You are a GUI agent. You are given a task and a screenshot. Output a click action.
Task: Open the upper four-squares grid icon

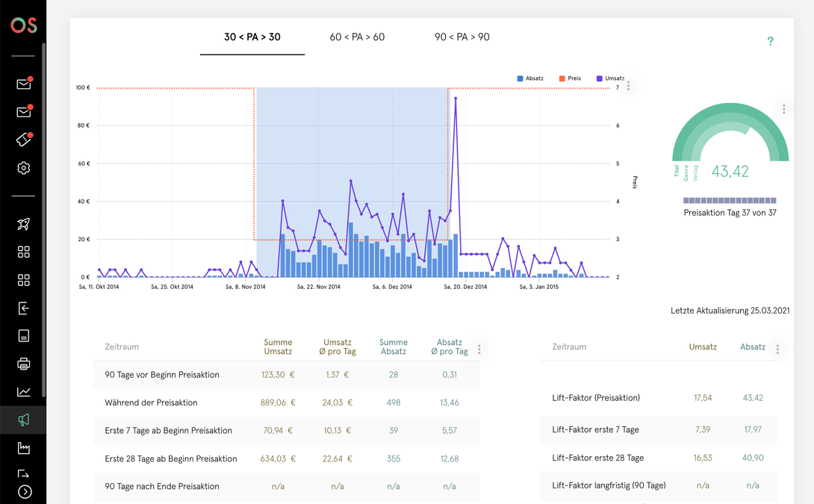[24, 252]
